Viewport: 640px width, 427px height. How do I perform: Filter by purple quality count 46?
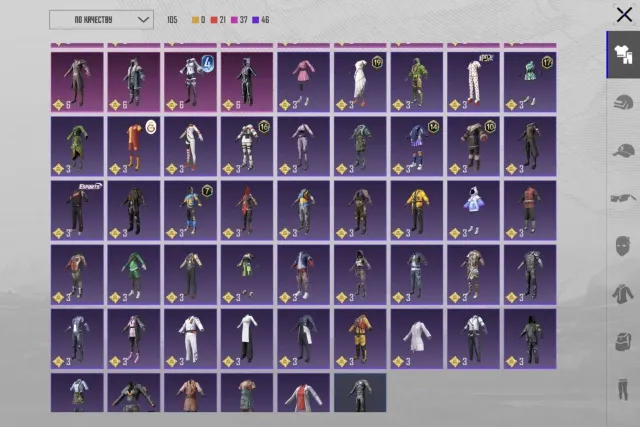pos(260,20)
